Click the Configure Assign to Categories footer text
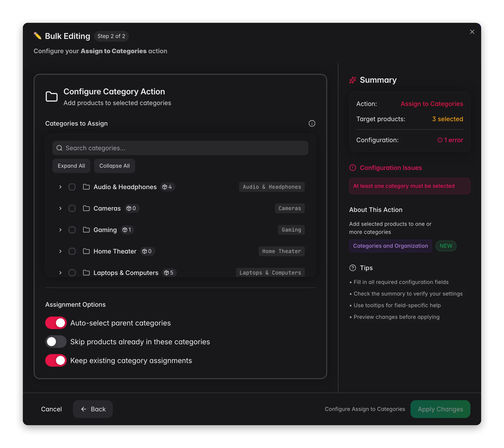The width and height of the screenshot is (504, 448). click(x=365, y=409)
